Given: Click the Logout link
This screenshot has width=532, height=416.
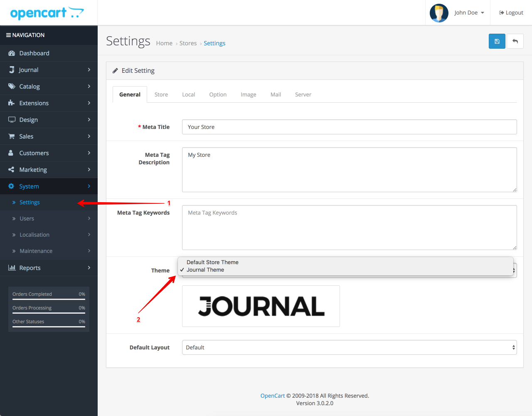Looking at the screenshot, I should pos(511,13).
